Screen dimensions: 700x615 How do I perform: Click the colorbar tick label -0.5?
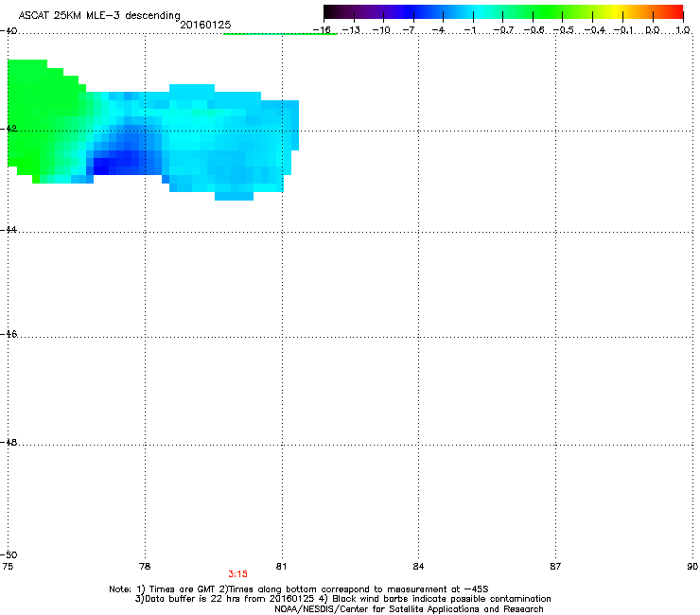563,30
